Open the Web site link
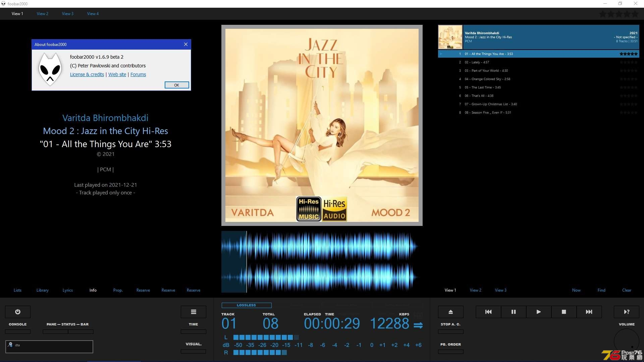 [x=117, y=74]
